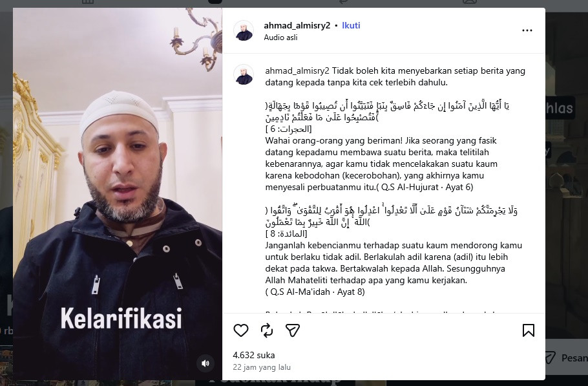Click the dimmed 'hlas' item behind the dialog
The width and height of the screenshot is (588, 386).
(559, 108)
